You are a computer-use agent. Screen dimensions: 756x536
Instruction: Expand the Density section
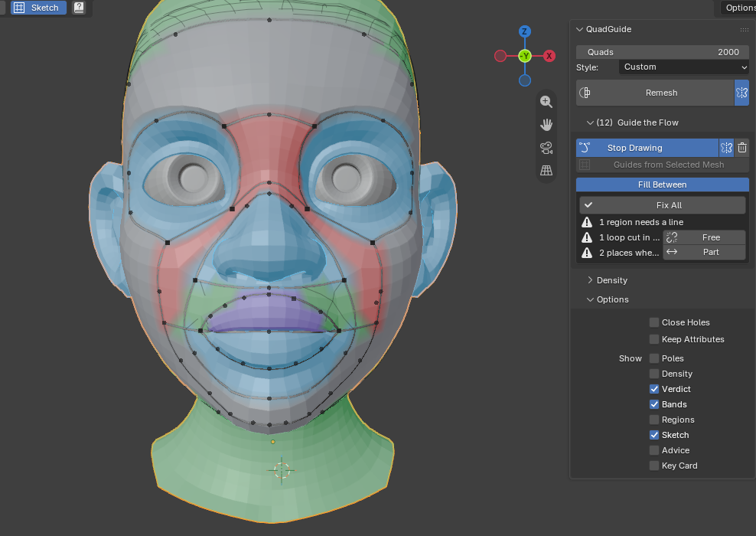click(590, 280)
